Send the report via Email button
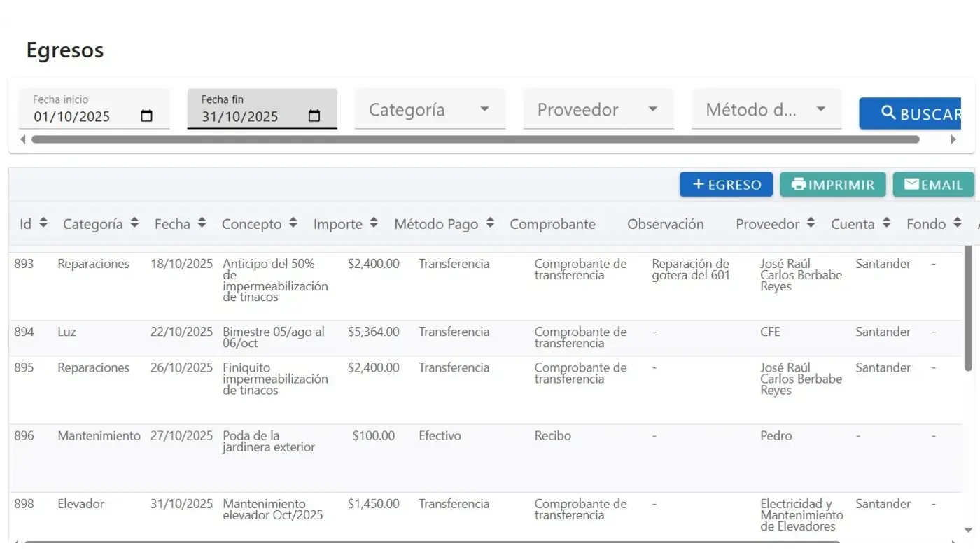Viewport: 980px width, 560px height. [933, 185]
